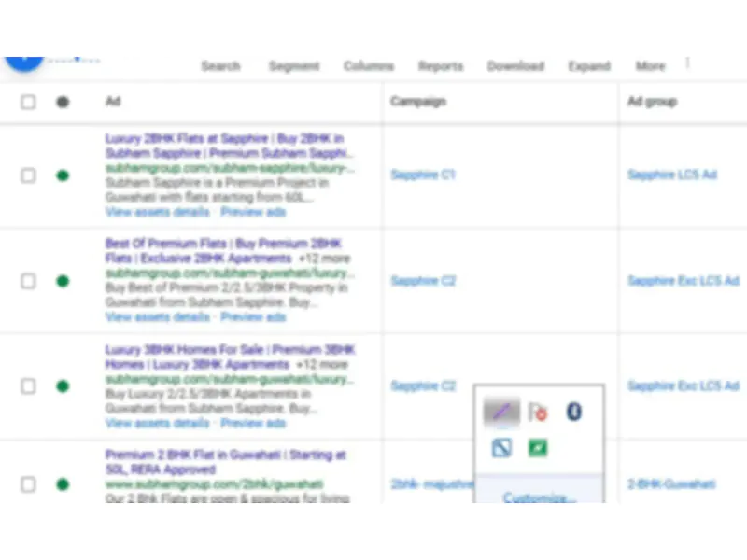Tick the checkbox beside the Premium 2 BHK ad
747x560 pixels.
point(28,484)
